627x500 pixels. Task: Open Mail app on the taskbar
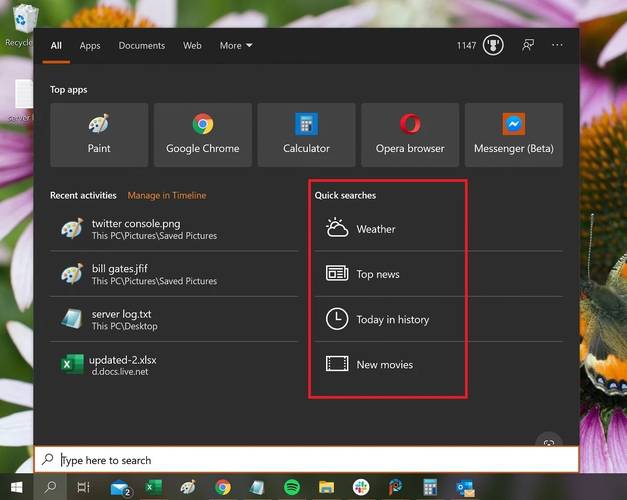[120, 488]
